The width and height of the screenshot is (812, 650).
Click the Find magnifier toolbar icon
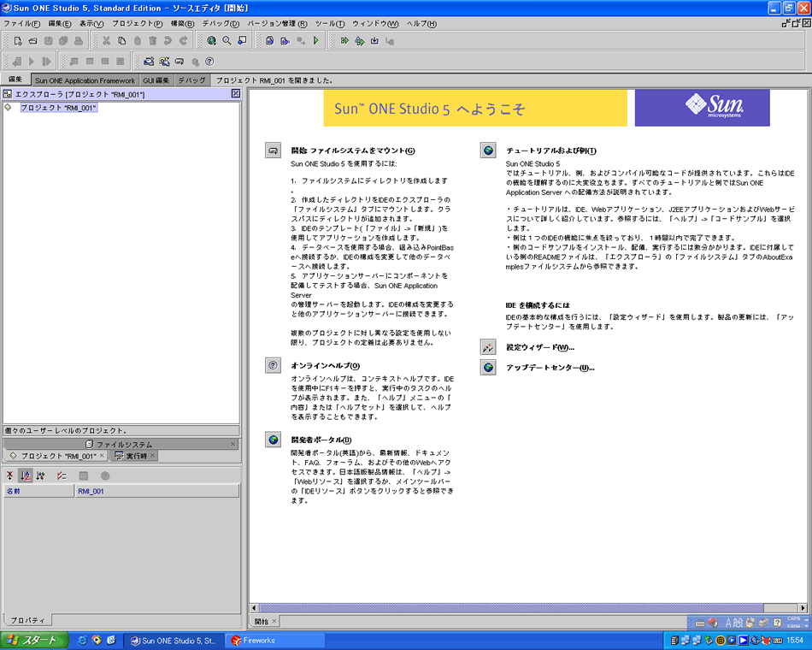pyautogui.click(x=227, y=40)
